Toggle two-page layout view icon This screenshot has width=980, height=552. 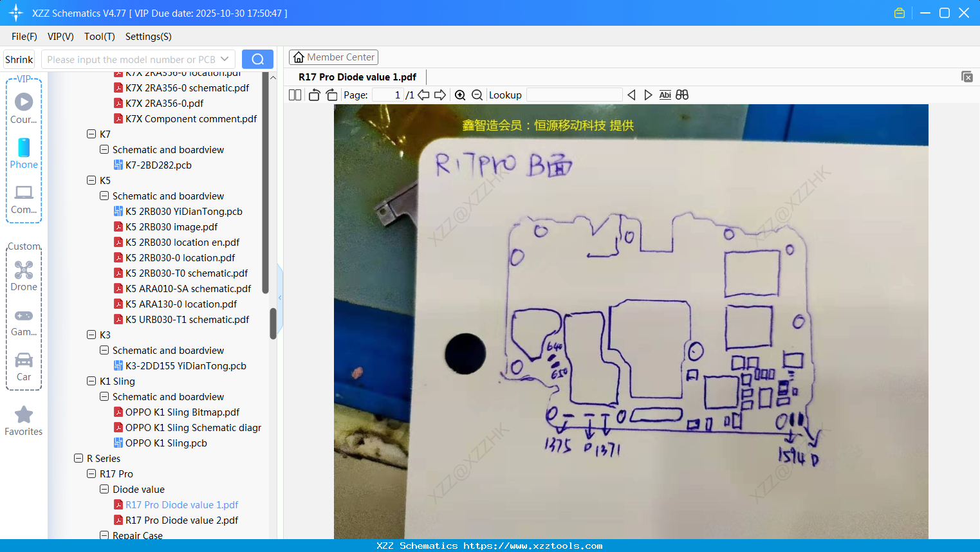(x=295, y=95)
